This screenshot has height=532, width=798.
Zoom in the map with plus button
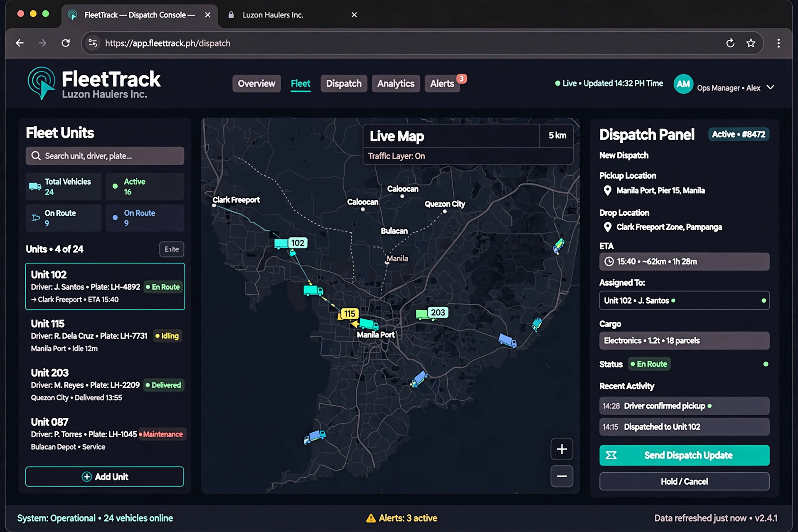pyautogui.click(x=562, y=449)
